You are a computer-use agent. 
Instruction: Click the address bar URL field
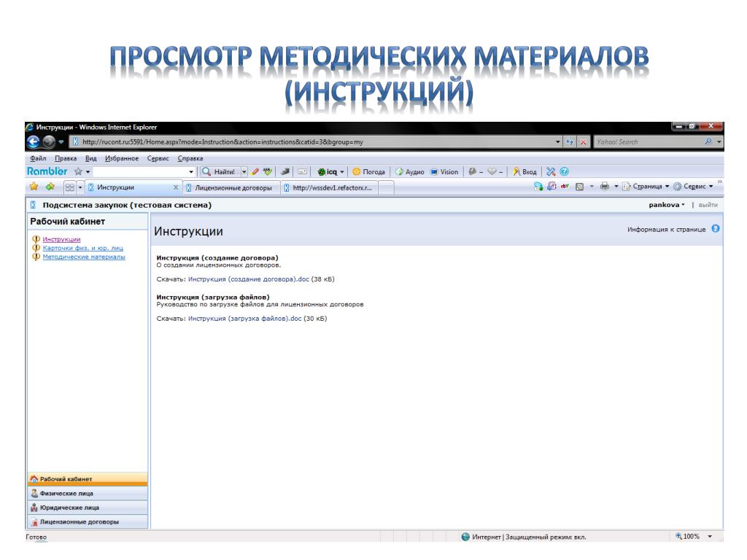[314, 142]
